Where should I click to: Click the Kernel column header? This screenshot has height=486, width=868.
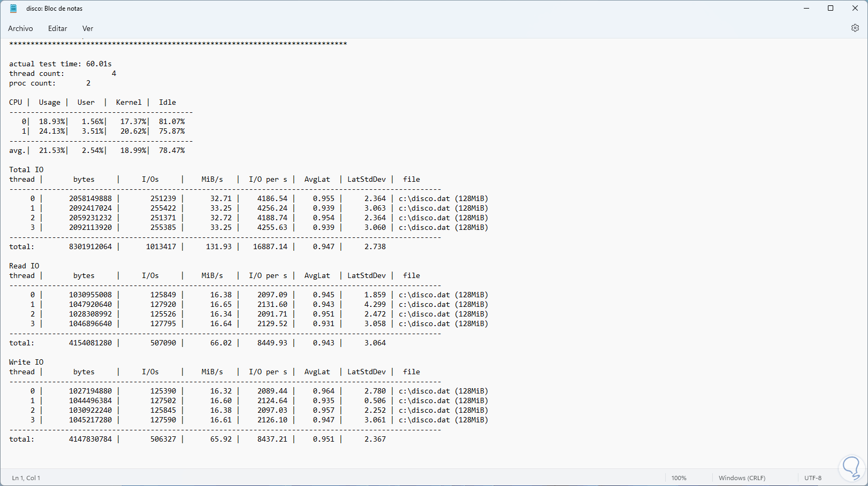click(x=129, y=102)
